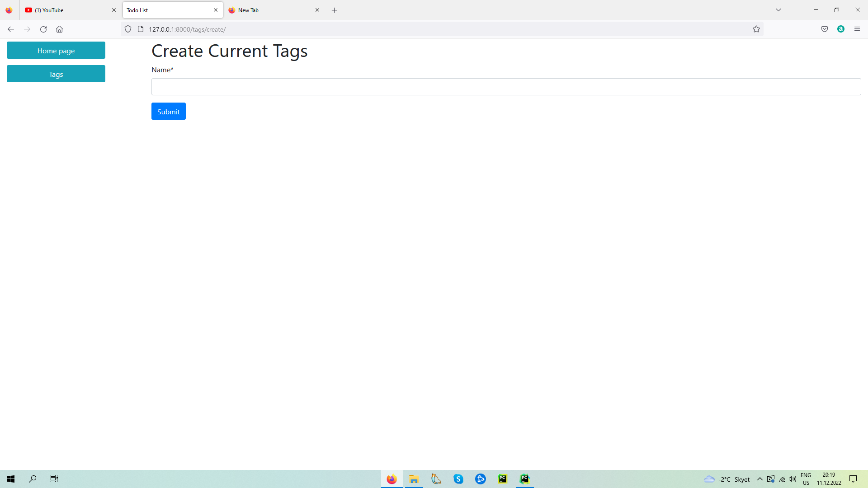Screen dimensions: 868x488
Task: Switch to the YouTube tab
Action: tap(68, 10)
